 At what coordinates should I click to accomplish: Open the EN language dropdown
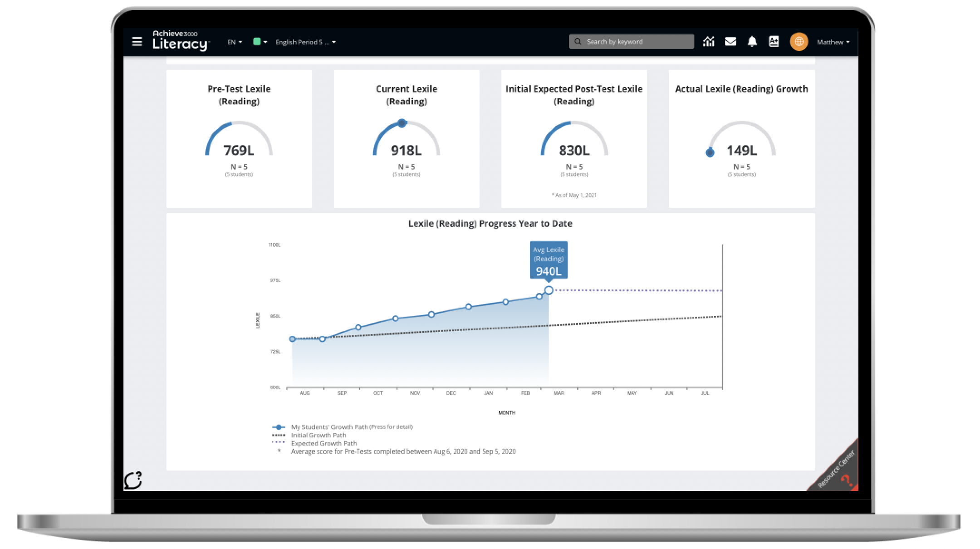tap(235, 42)
